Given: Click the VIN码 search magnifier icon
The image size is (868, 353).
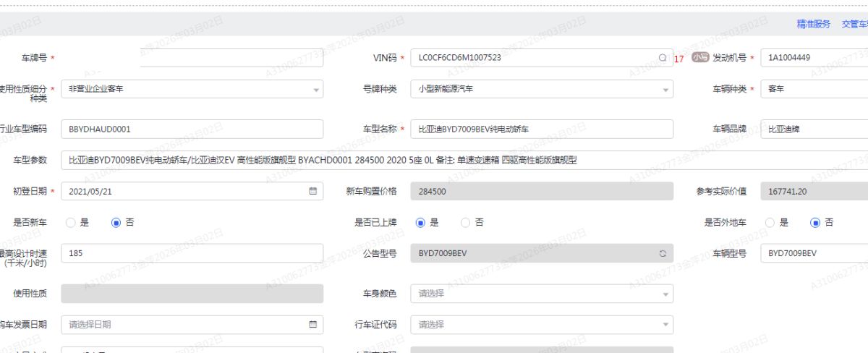Looking at the screenshot, I should point(662,58).
